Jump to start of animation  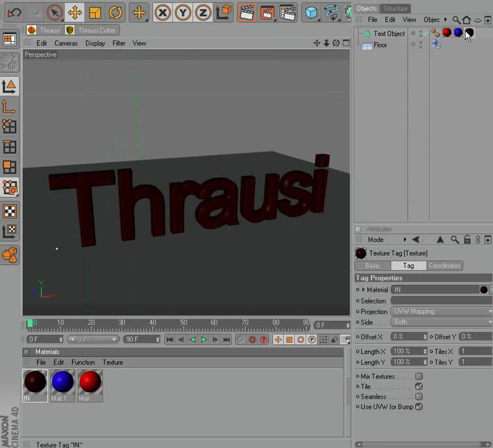170,340
